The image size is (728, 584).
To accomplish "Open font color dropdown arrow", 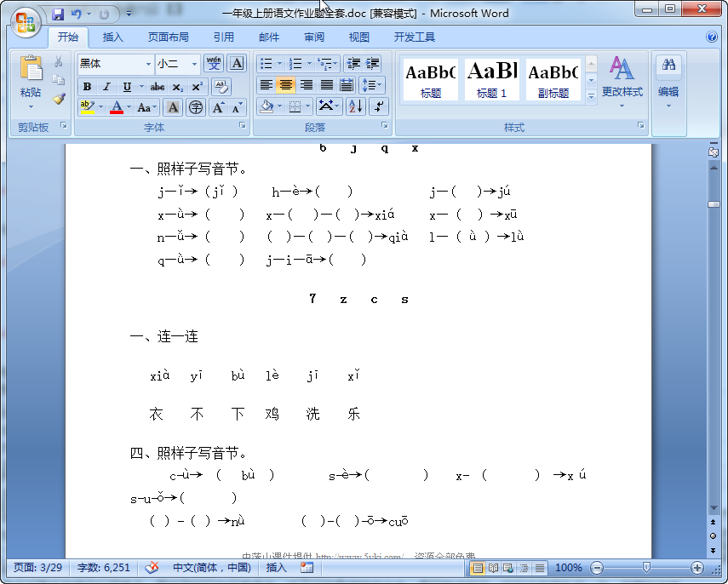I will click(x=129, y=108).
